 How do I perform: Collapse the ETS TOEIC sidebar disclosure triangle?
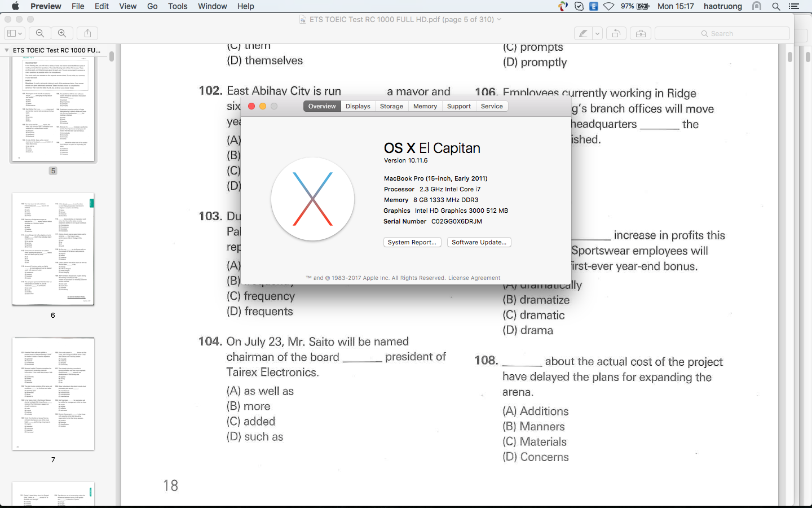pyautogui.click(x=7, y=50)
